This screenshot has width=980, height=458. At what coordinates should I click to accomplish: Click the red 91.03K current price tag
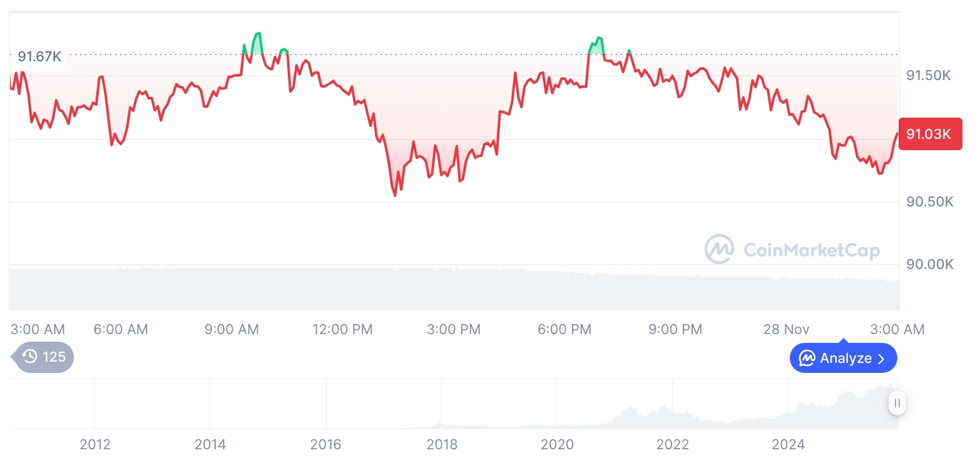929,134
